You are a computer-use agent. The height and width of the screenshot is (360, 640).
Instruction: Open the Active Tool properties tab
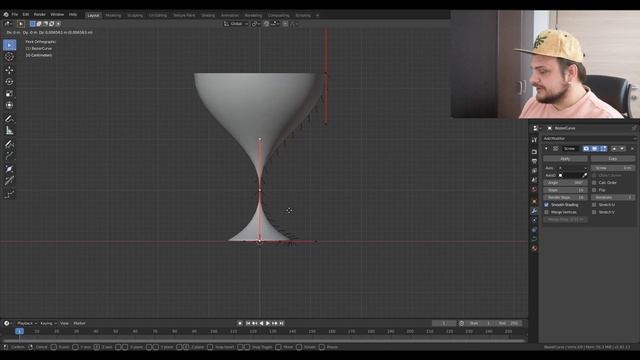point(534,140)
